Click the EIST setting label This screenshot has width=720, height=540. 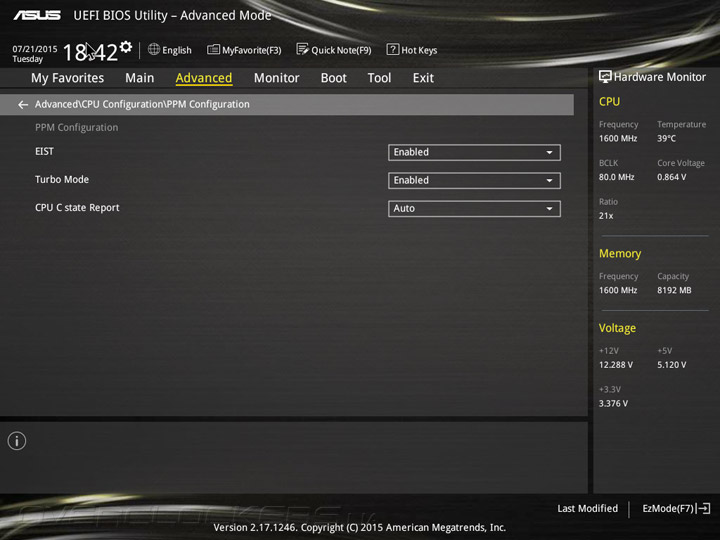pos(44,152)
